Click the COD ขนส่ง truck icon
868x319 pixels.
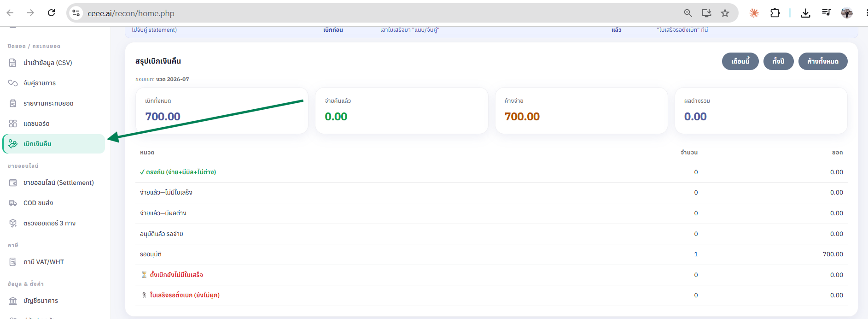tap(13, 203)
